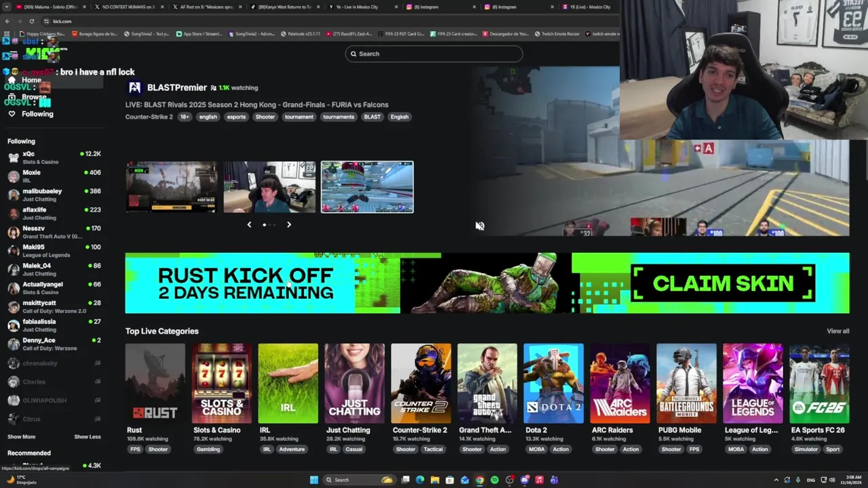Open the PUBG Mobile category card
The image size is (868, 488).
tap(686, 384)
